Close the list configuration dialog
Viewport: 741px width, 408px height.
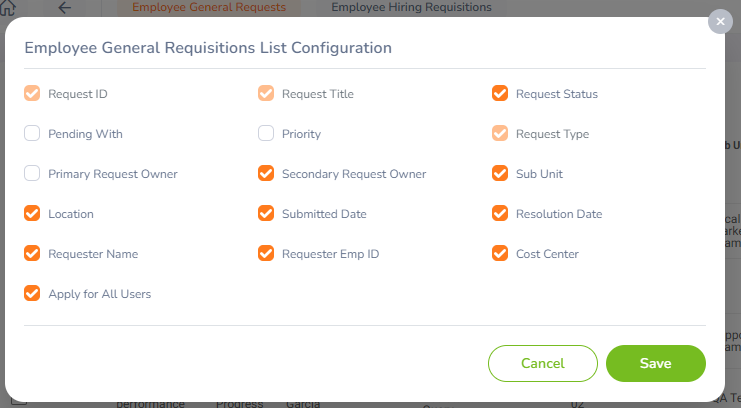[x=720, y=22]
